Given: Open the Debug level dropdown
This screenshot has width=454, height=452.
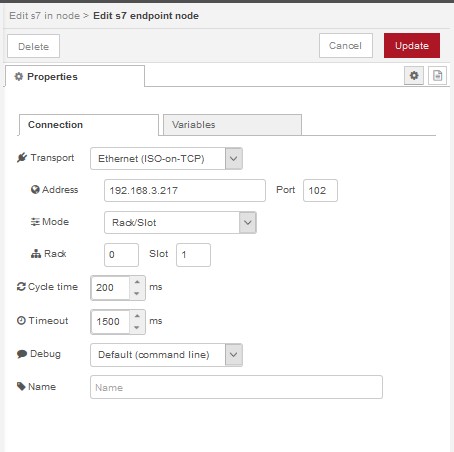Looking at the screenshot, I should point(166,355).
